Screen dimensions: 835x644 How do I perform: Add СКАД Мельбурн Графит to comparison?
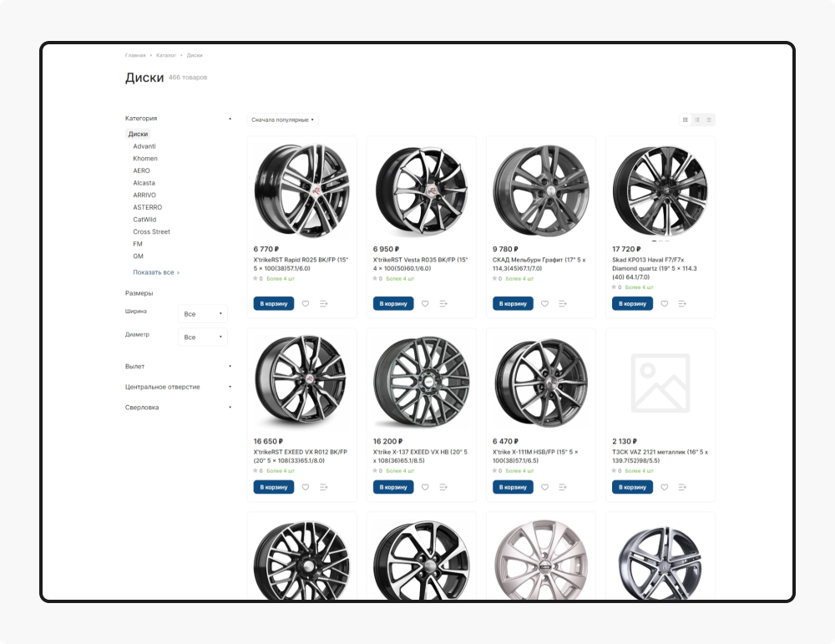click(562, 303)
